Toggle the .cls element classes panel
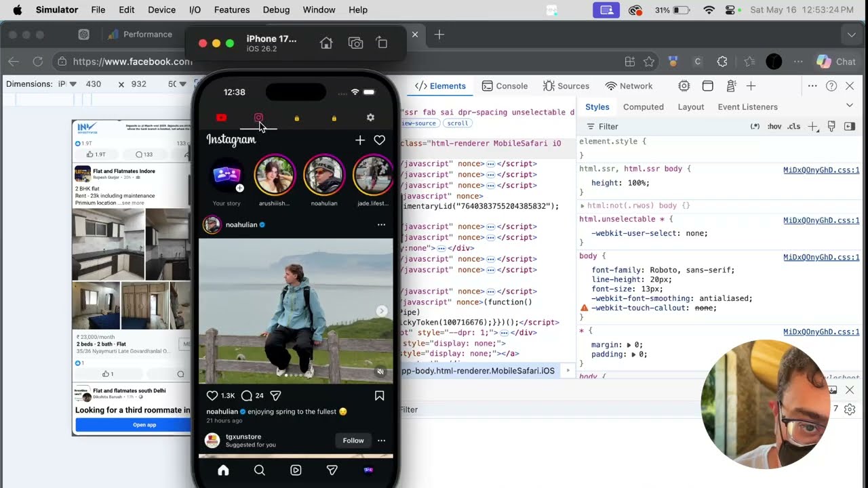This screenshot has height=488, width=868. (794, 127)
